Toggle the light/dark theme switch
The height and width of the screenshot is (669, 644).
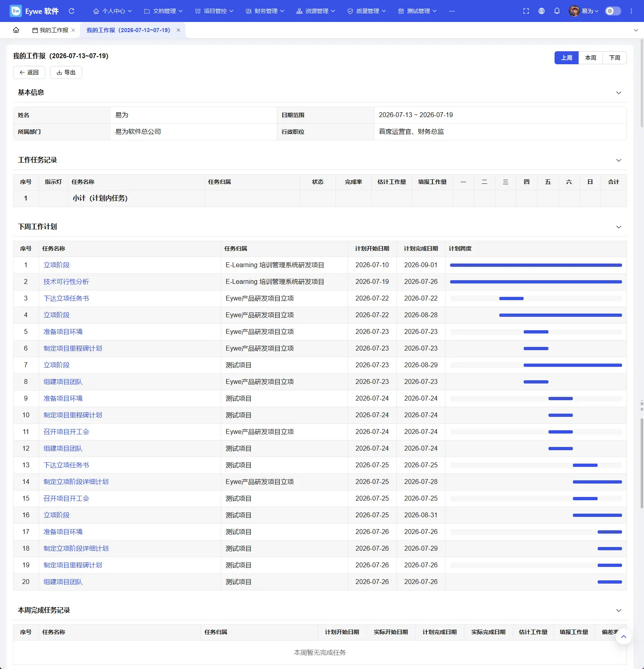(x=613, y=11)
